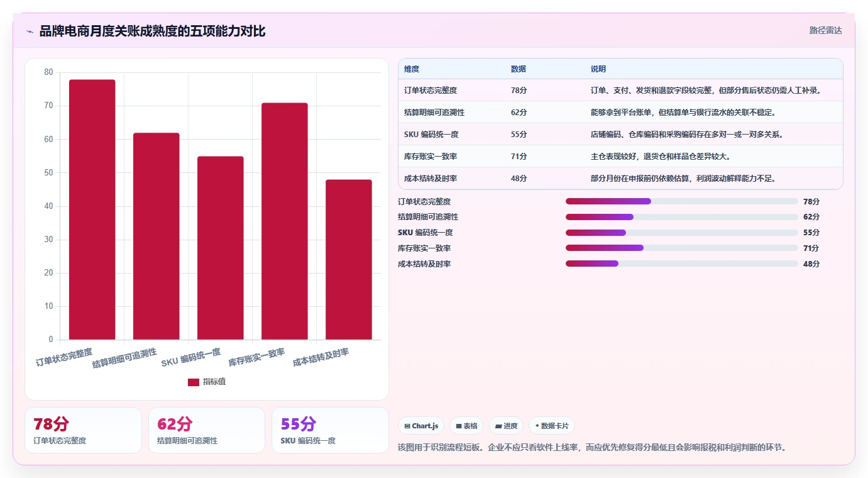Click the description starting 主仓表现较好

[661, 157]
